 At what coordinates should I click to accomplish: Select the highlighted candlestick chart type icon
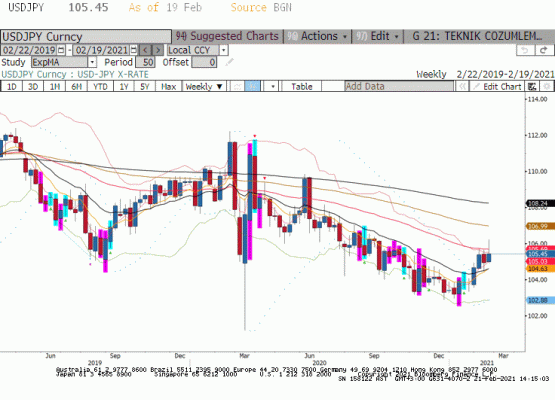pyautogui.click(x=253, y=86)
